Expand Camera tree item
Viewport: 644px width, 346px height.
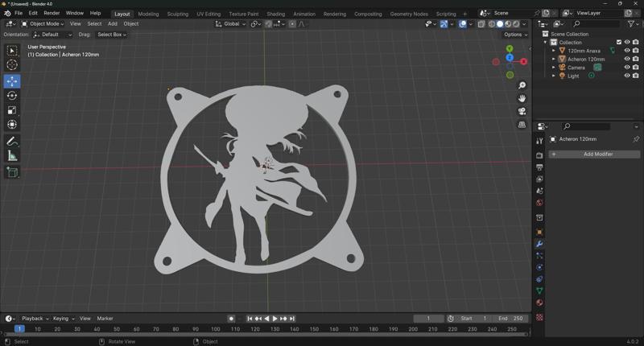[554, 68]
